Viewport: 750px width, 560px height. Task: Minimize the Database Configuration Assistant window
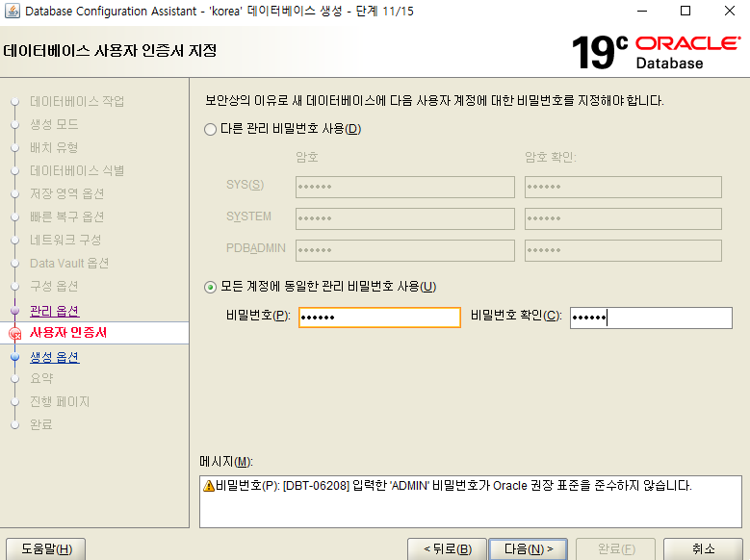pos(642,11)
